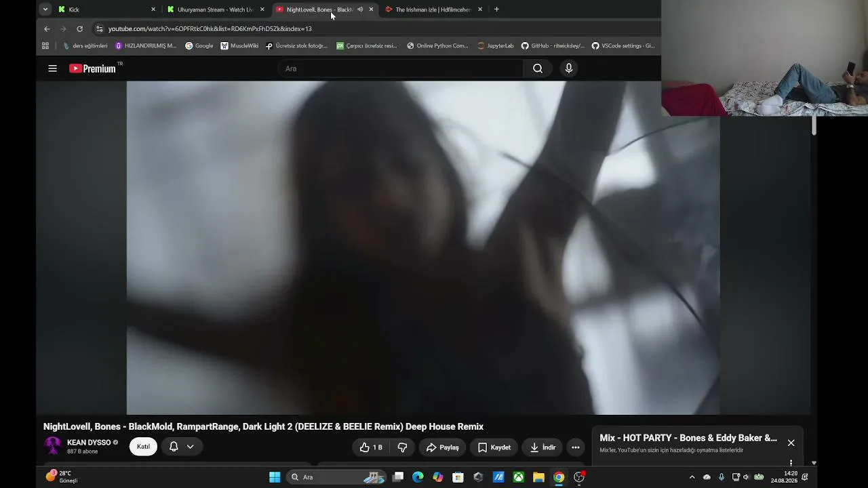
Task: Open the Mix - HOT PARTY playlist title
Action: click(x=688, y=438)
